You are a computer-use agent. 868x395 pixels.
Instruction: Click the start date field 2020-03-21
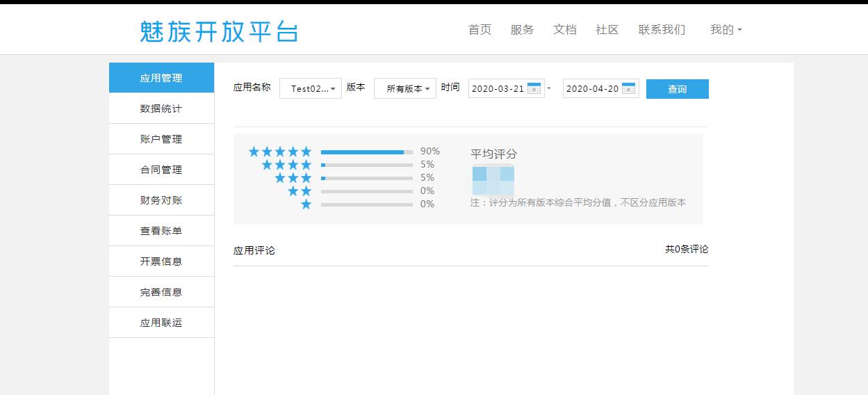pos(507,88)
